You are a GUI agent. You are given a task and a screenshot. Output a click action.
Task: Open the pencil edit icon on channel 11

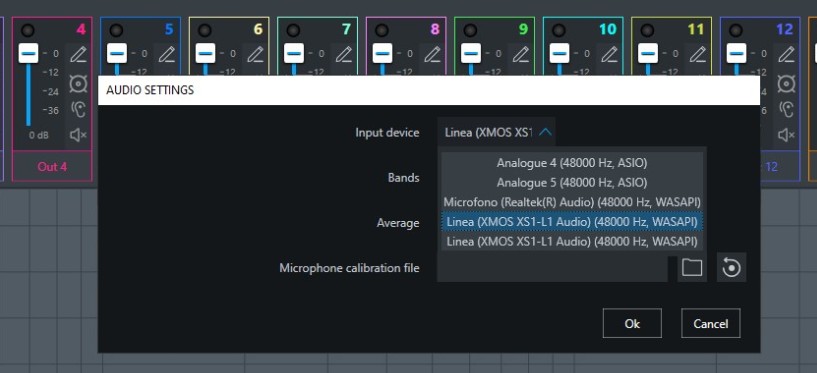pyautogui.click(x=698, y=54)
